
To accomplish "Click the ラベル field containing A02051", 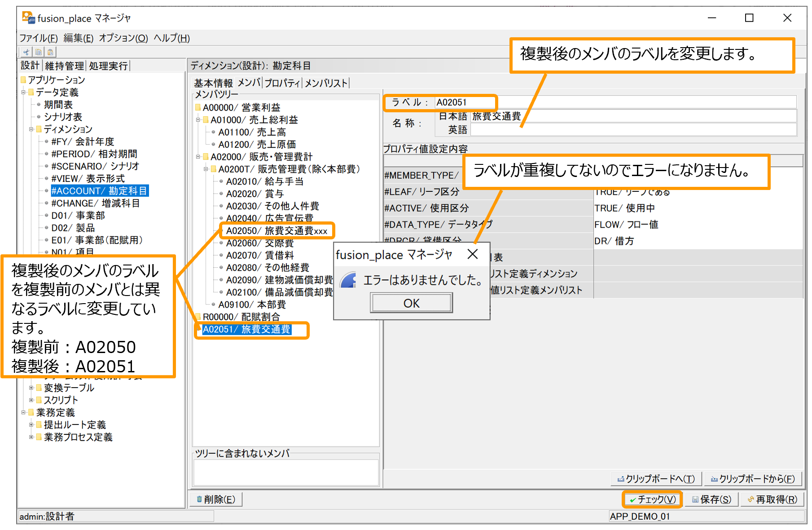I will [x=615, y=102].
